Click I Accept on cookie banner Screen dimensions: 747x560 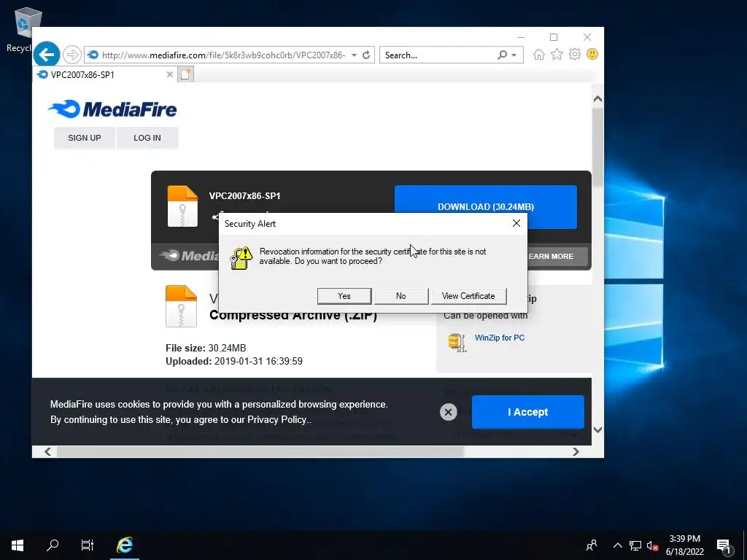528,412
